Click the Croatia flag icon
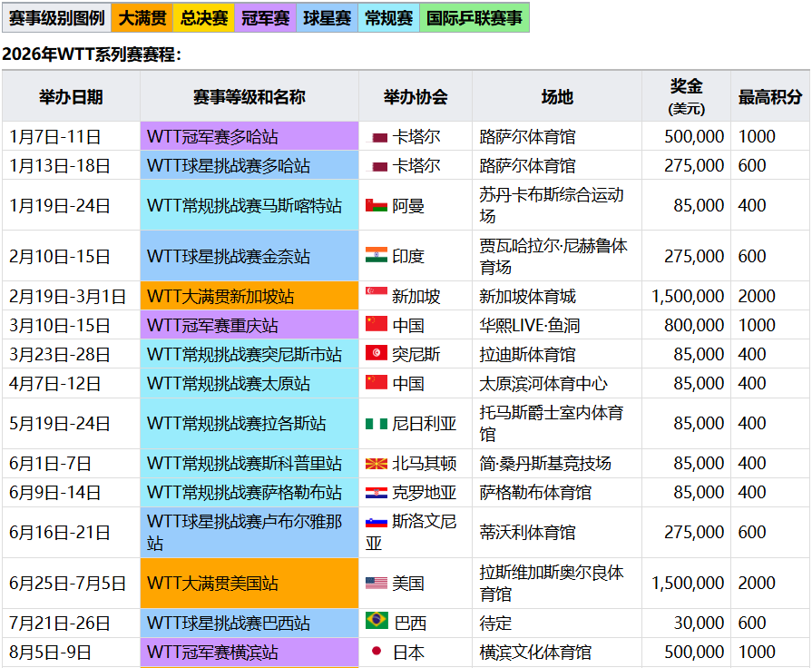Viewport: 812px width, 668px height. (376, 493)
